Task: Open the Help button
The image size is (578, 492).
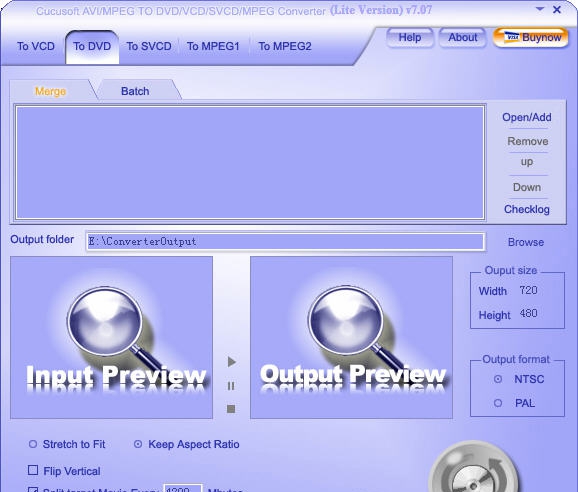Action: click(410, 38)
